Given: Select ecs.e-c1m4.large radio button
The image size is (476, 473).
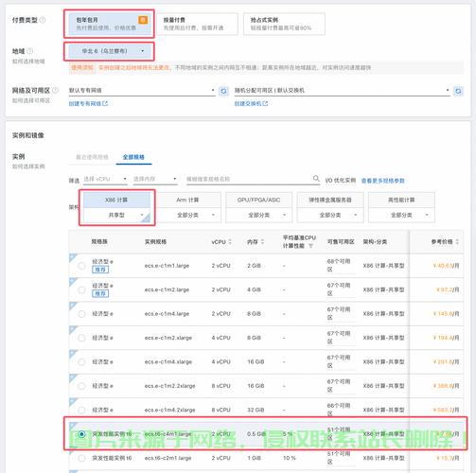Looking at the screenshot, I should point(81,314).
